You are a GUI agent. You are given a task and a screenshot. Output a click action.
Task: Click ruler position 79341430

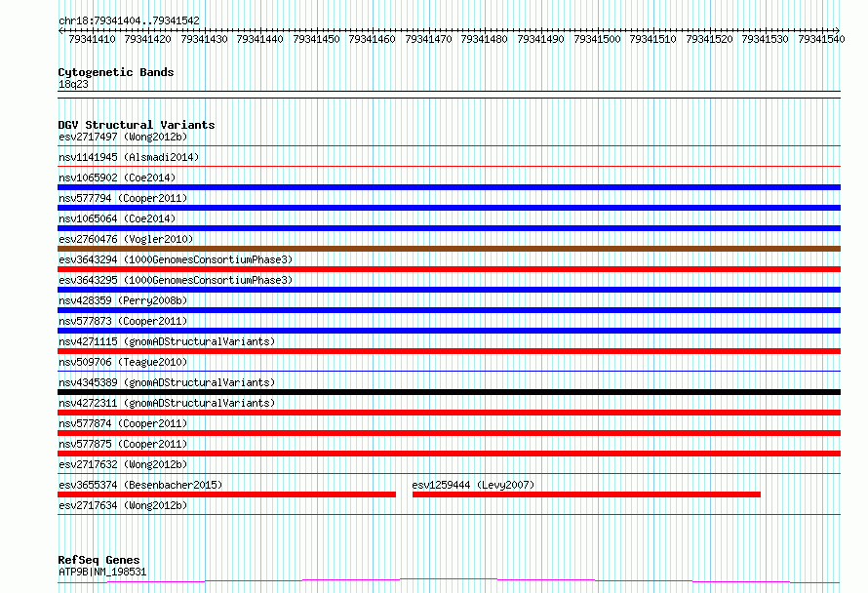(204, 39)
